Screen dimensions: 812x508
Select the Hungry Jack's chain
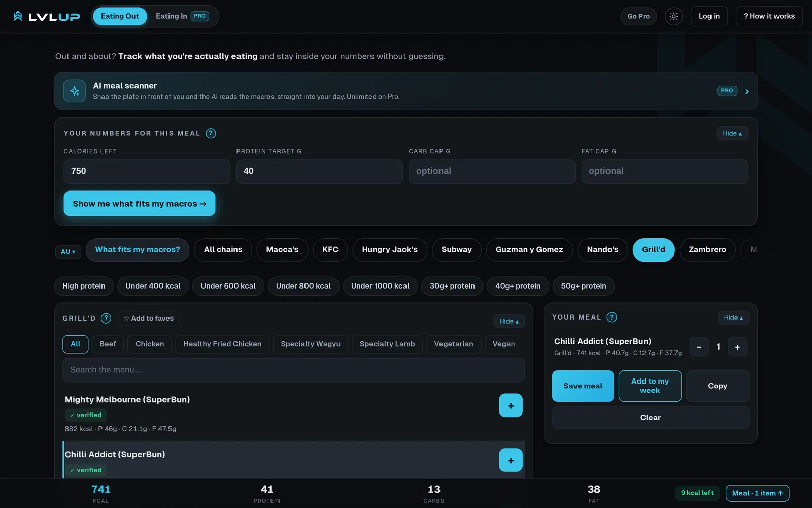(x=390, y=250)
